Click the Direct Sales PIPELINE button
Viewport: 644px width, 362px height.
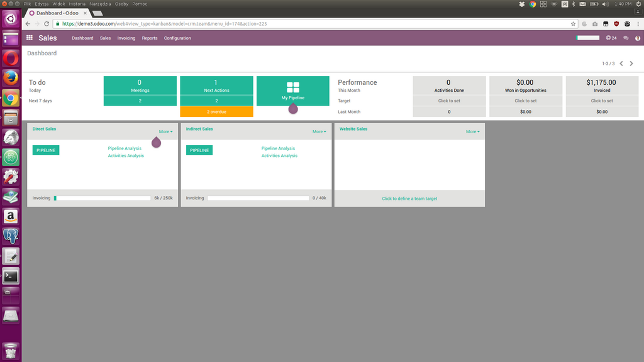46,150
